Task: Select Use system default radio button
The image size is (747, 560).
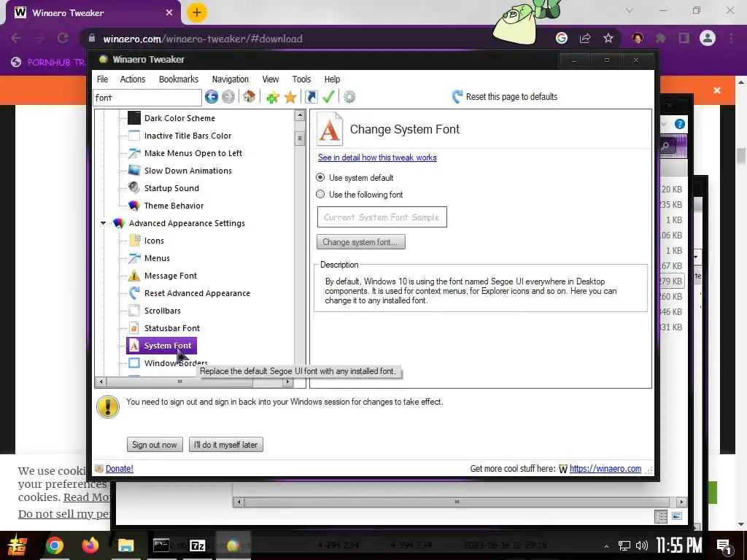Action: [x=320, y=178]
